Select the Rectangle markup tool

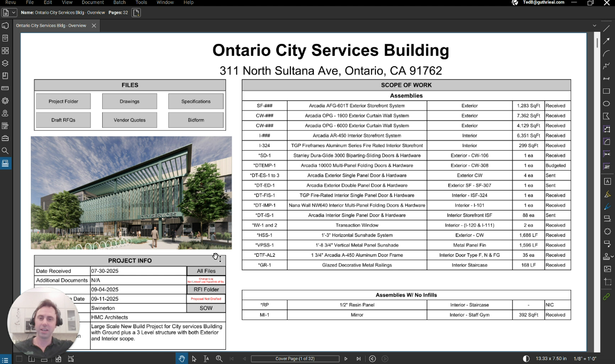pyautogui.click(x=606, y=91)
